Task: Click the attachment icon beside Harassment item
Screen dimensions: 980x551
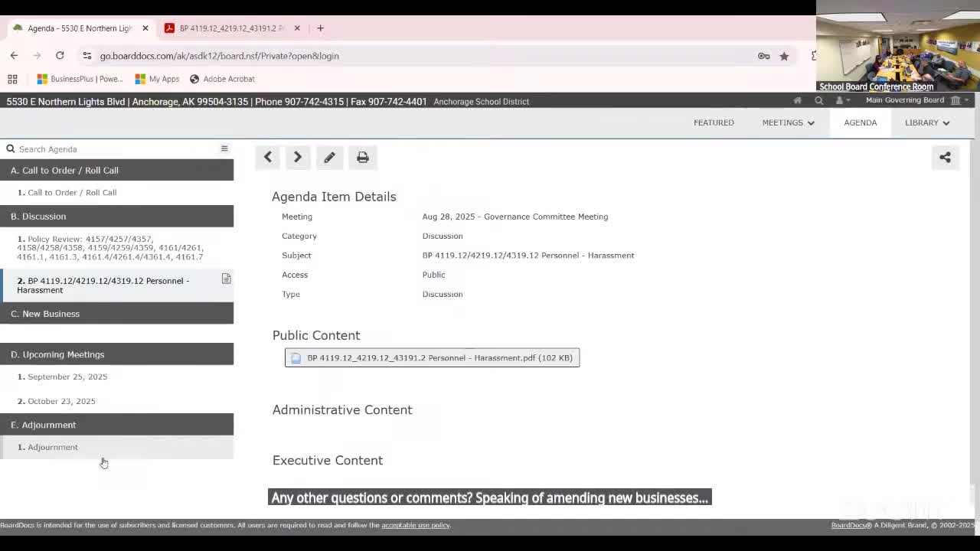Action: pos(226,279)
